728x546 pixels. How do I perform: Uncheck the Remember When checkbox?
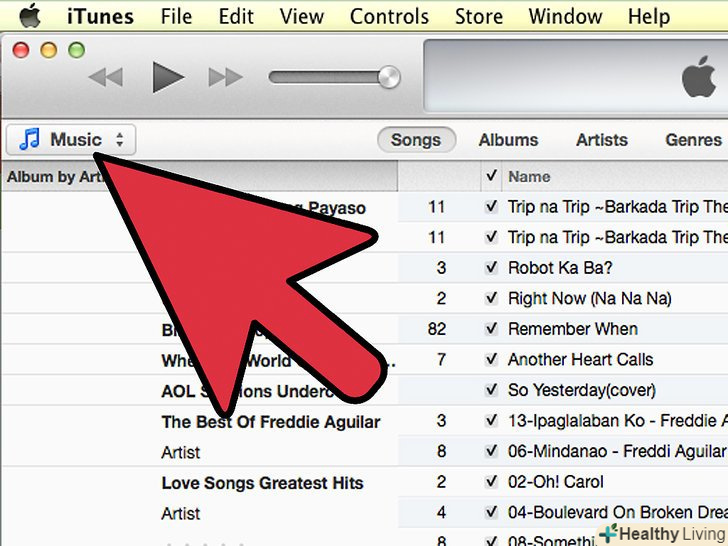491,329
